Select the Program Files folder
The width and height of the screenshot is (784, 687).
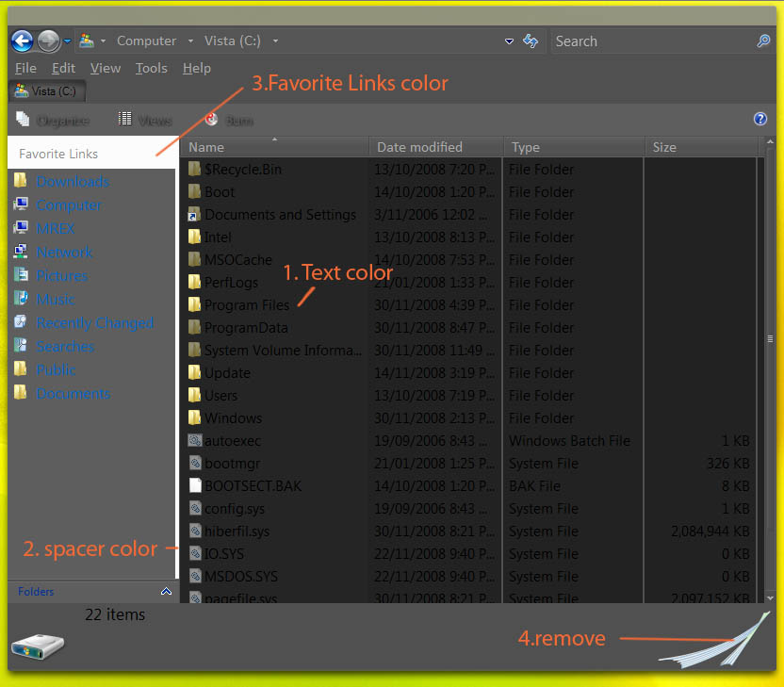245,305
